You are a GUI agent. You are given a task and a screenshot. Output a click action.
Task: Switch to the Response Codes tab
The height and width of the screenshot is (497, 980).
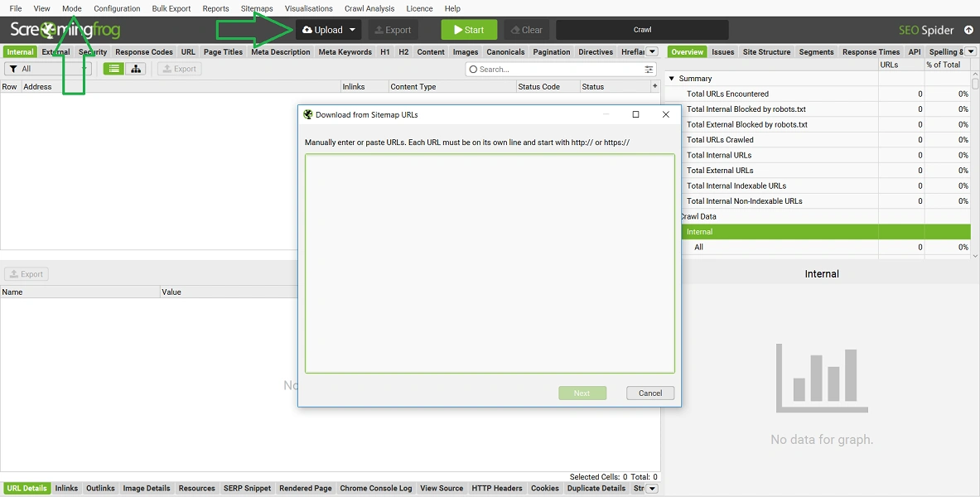point(144,52)
